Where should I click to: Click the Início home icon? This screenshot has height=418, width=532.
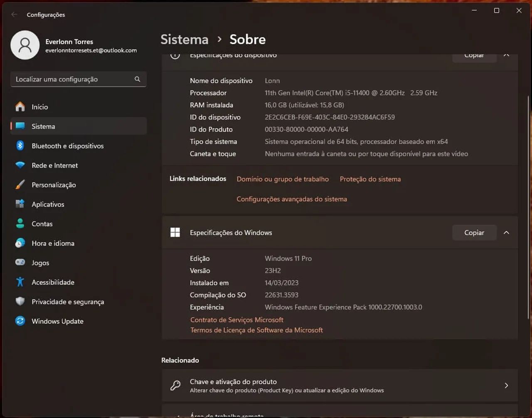pos(20,107)
